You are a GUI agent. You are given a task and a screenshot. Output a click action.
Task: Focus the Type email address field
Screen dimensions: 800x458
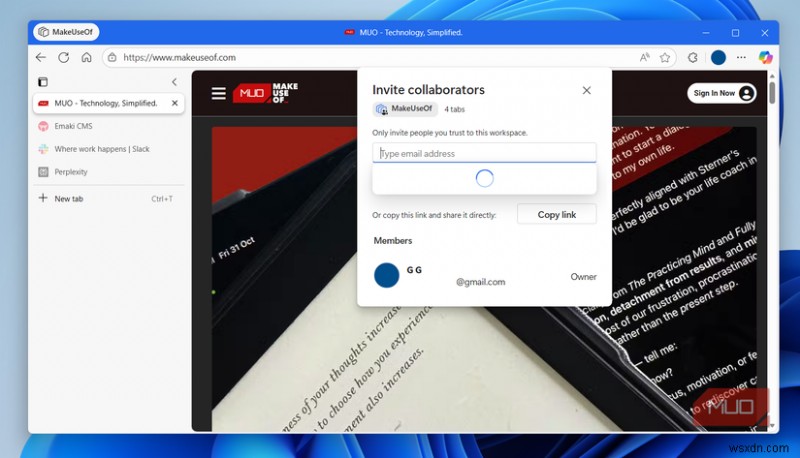point(484,153)
